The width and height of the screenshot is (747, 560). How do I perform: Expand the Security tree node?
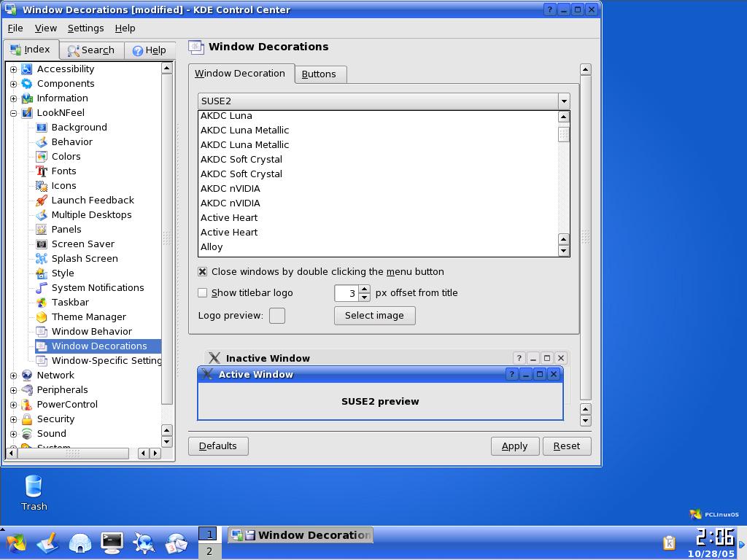point(13,419)
